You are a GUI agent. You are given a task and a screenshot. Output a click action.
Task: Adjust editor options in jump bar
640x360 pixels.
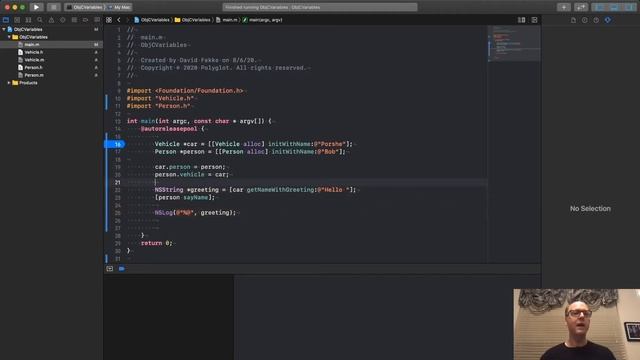pyautogui.click(x=521, y=20)
